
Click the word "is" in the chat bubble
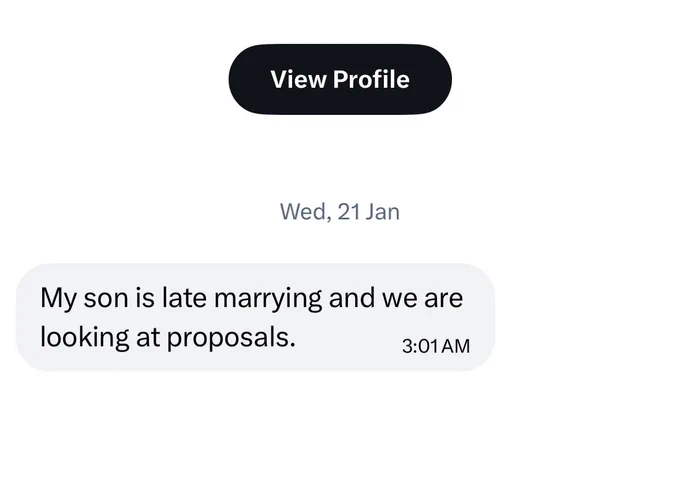(x=145, y=298)
